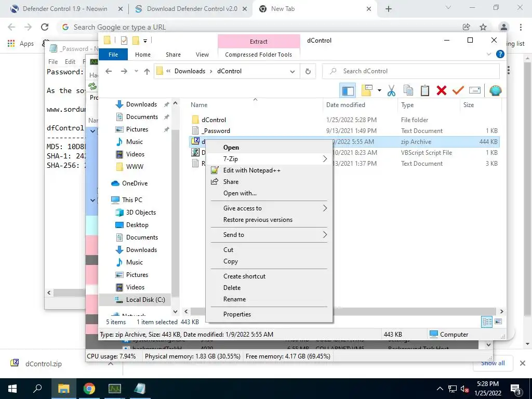Viewport: 532px width, 399px height.
Task: Open the recent locations dropdown arrow
Action: coord(136,71)
